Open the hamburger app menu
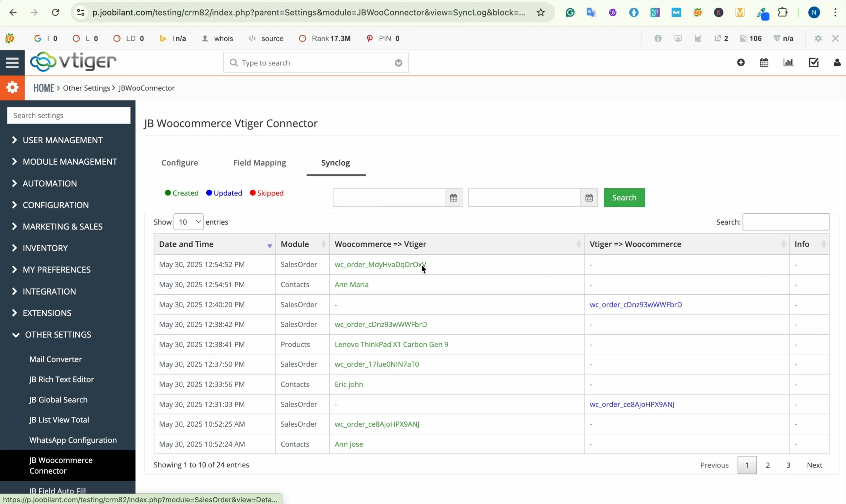Image resolution: width=846 pixels, height=504 pixels. tap(12, 63)
